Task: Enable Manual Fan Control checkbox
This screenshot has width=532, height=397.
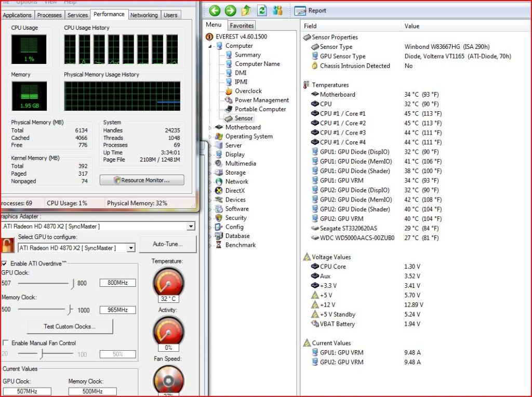Action: point(5,343)
